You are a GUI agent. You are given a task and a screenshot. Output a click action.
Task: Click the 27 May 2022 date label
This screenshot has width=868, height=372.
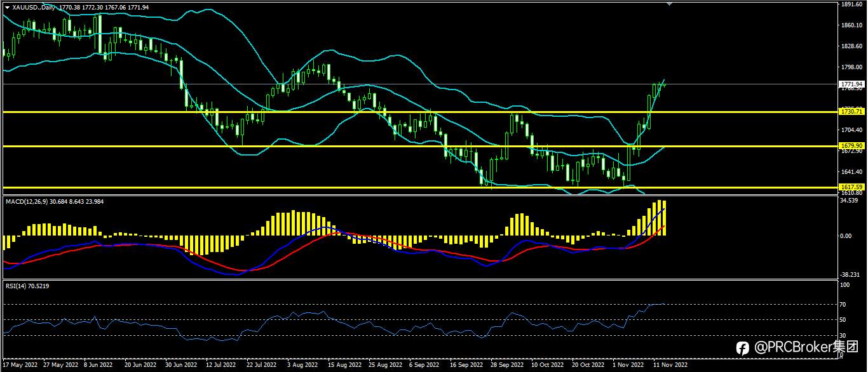pyautogui.click(x=62, y=365)
